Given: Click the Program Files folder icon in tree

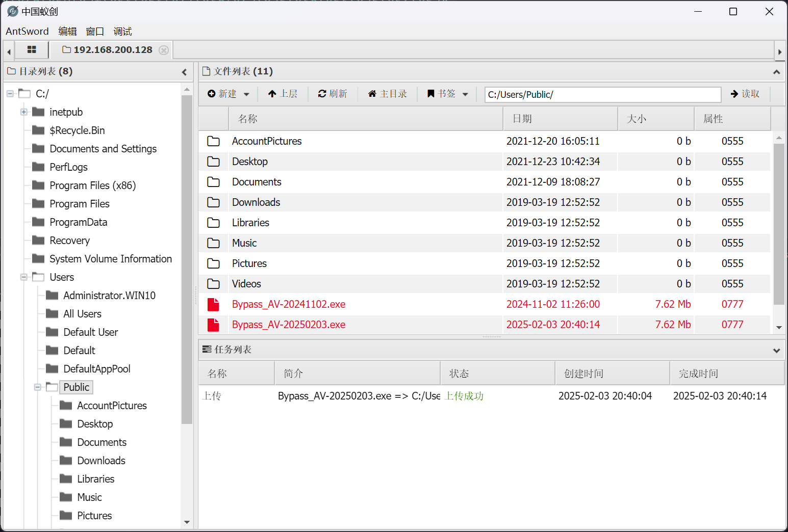Looking at the screenshot, I should pyautogui.click(x=38, y=204).
